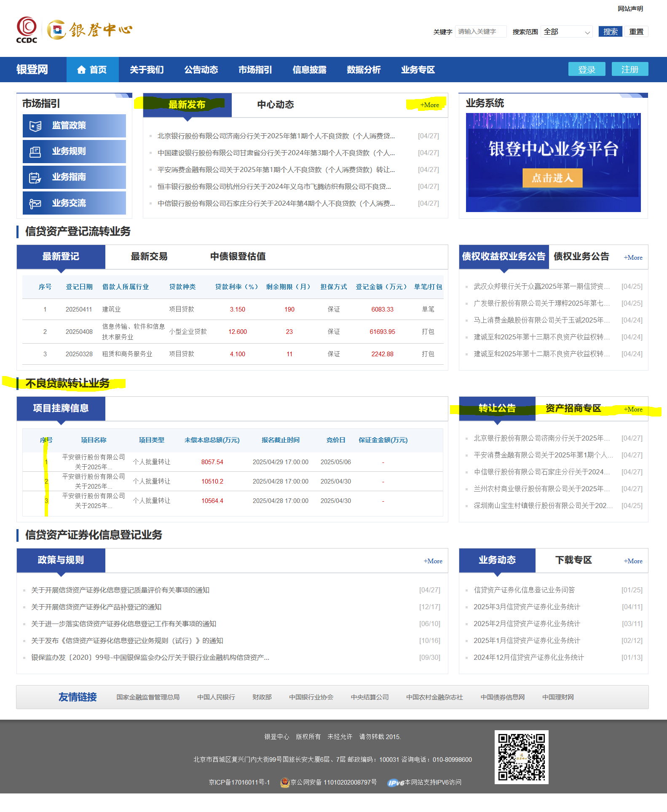
Task: Open 关于开展信贷资产证券化产品补登记的通知
Action: click(x=96, y=607)
